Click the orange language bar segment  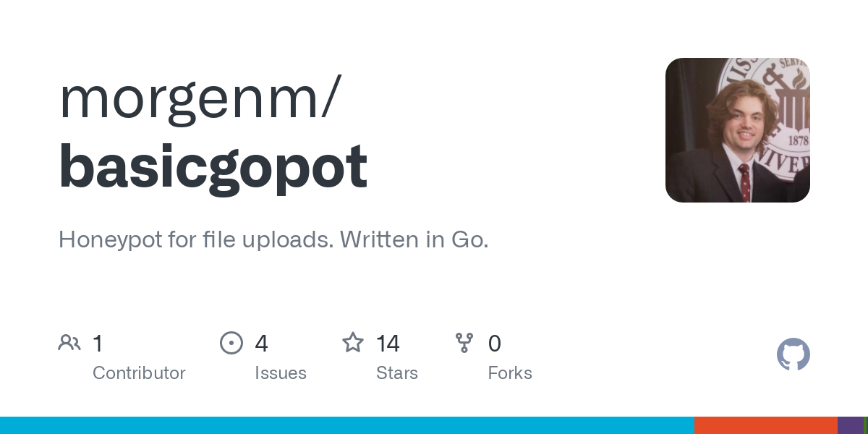coord(766,425)
